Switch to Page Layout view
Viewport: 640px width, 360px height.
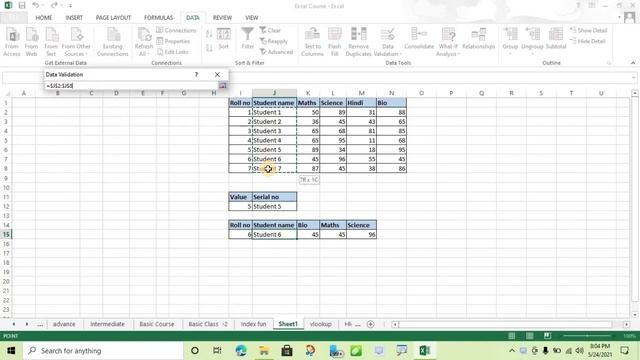(529, 336)
